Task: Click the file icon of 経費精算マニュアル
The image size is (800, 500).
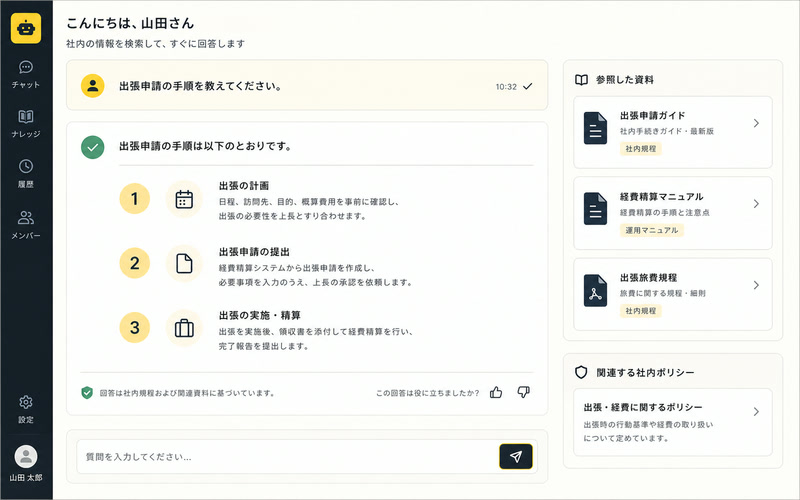Action: click(595, 209)
